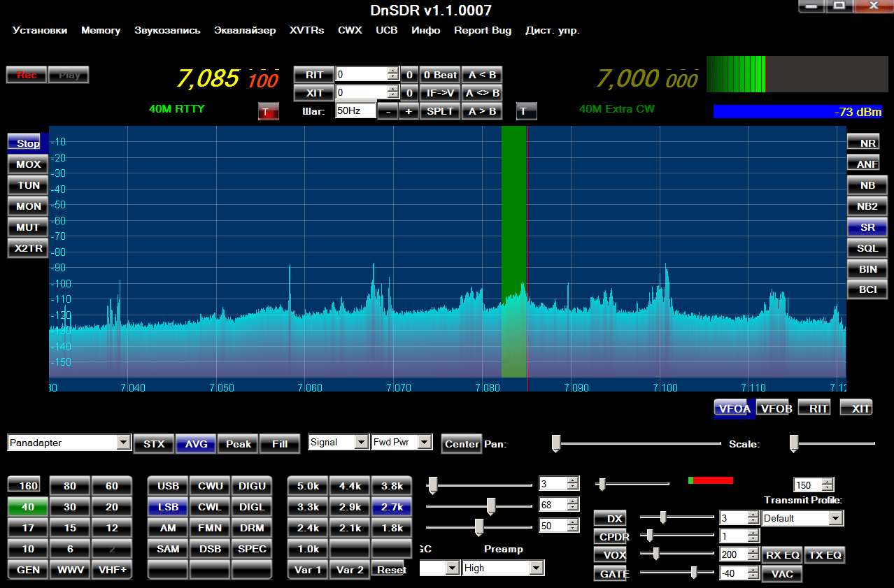The height and width of the screenshot is (588, 894).
Task: Click the 0 Beat button
Action: tap(440, 75)
